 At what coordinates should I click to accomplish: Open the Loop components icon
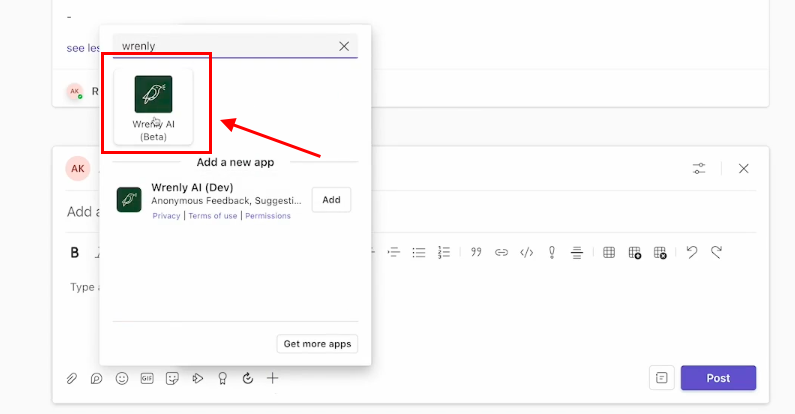coord(96,379)
